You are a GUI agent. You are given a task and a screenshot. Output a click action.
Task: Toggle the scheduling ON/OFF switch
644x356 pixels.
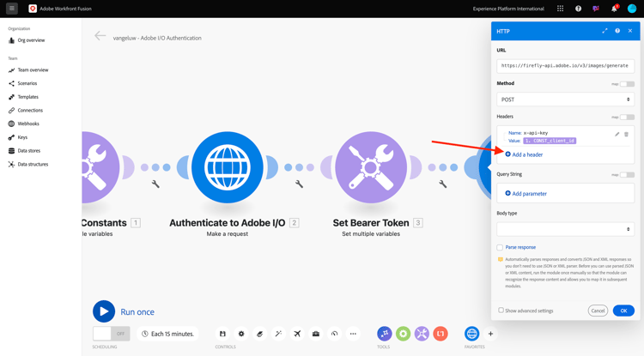point(112,334)
